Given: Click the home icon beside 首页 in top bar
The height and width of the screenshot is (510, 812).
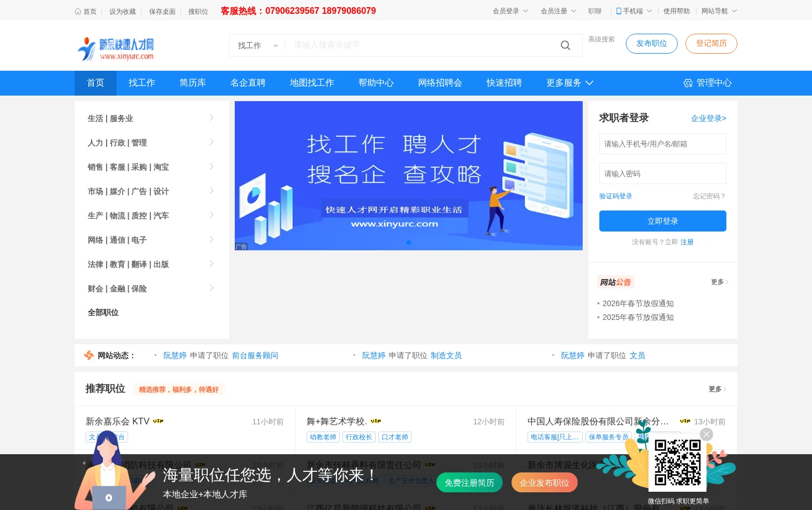Looking at the screenshot, I should point(78,11).
